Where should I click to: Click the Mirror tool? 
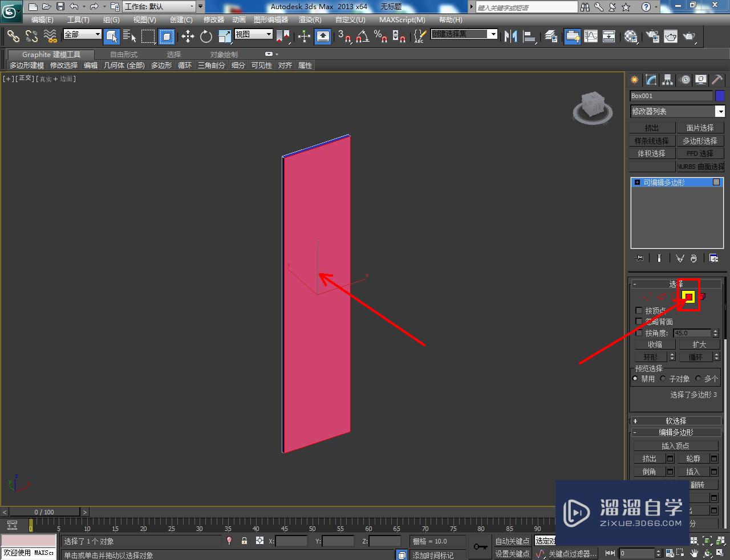(x=511, y=36)
